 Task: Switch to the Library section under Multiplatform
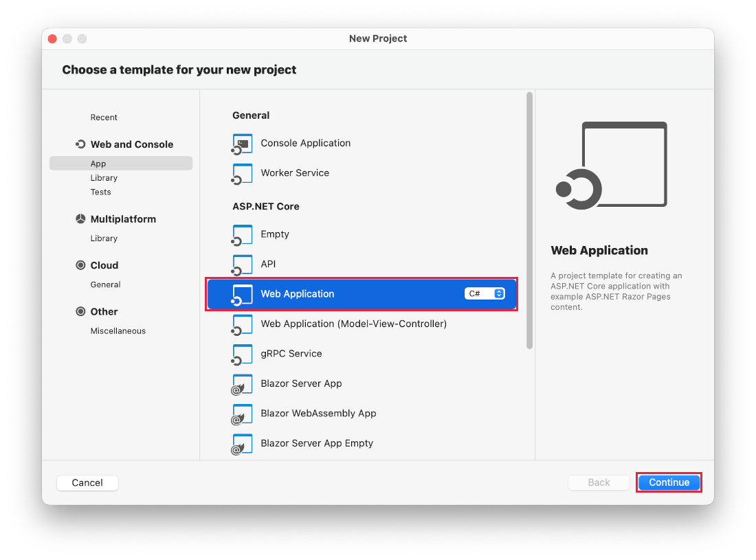(x=104, y=238)
